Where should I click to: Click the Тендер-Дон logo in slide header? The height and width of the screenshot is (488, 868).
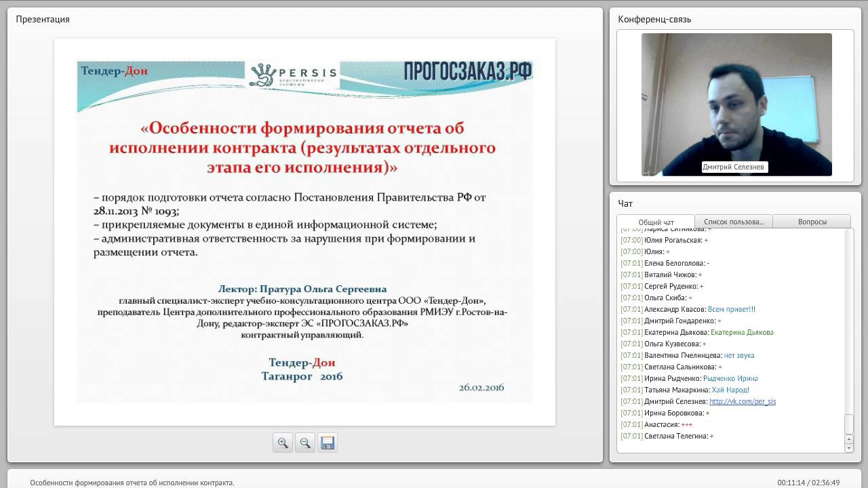(x=115, y=70)
